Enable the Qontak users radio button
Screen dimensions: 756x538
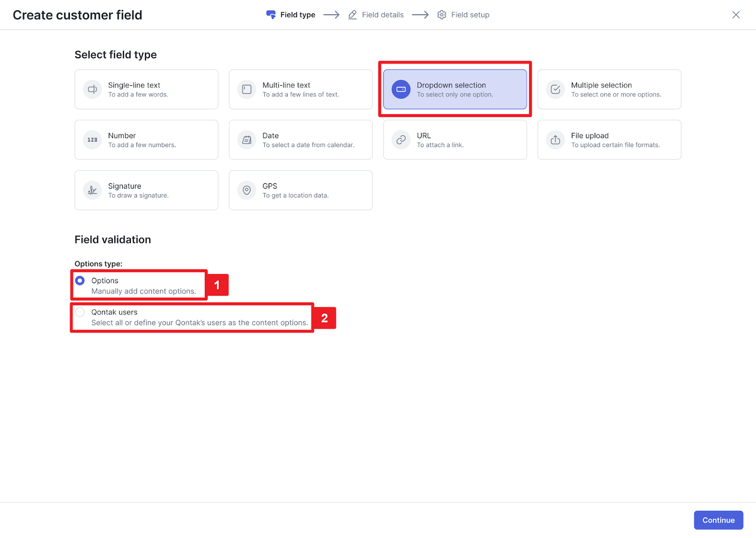80,312
